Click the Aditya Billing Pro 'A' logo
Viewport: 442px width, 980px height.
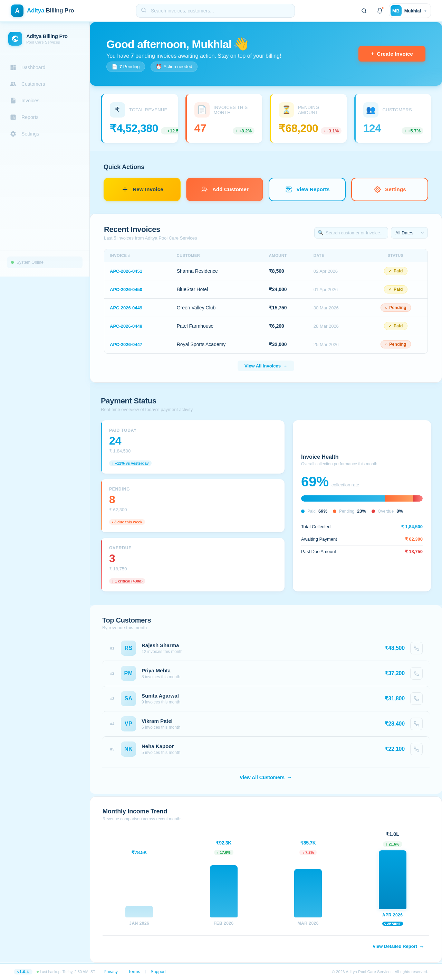pyautogui.click(x=17, y=11)
